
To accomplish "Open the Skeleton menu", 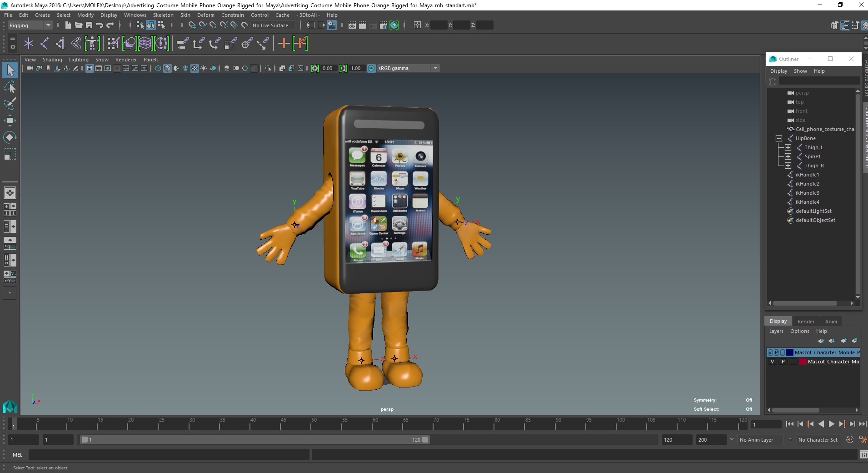I will pos(163,15).
